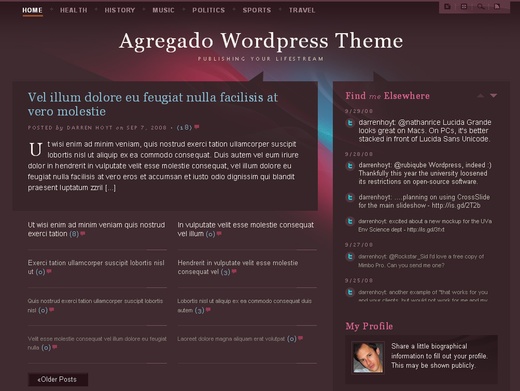
Task: Click the Twitter icon beside the CrossSlide tweet
Action: coord(350,198)
